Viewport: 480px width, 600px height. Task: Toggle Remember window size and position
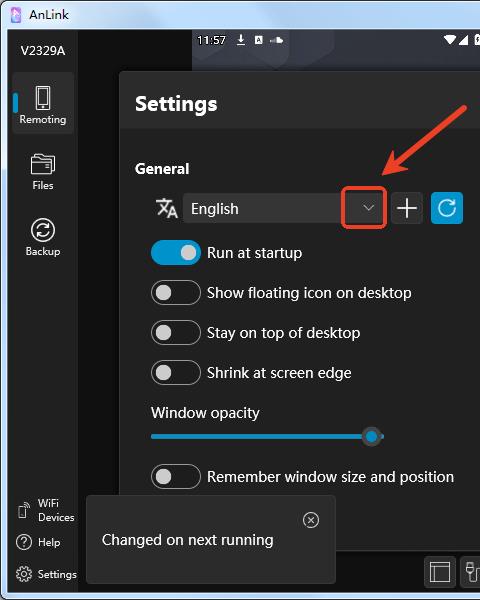tap(176, 476)
